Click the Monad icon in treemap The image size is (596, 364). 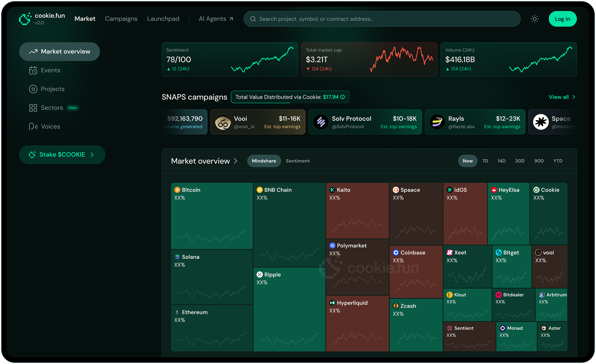(x=502, y=328)
